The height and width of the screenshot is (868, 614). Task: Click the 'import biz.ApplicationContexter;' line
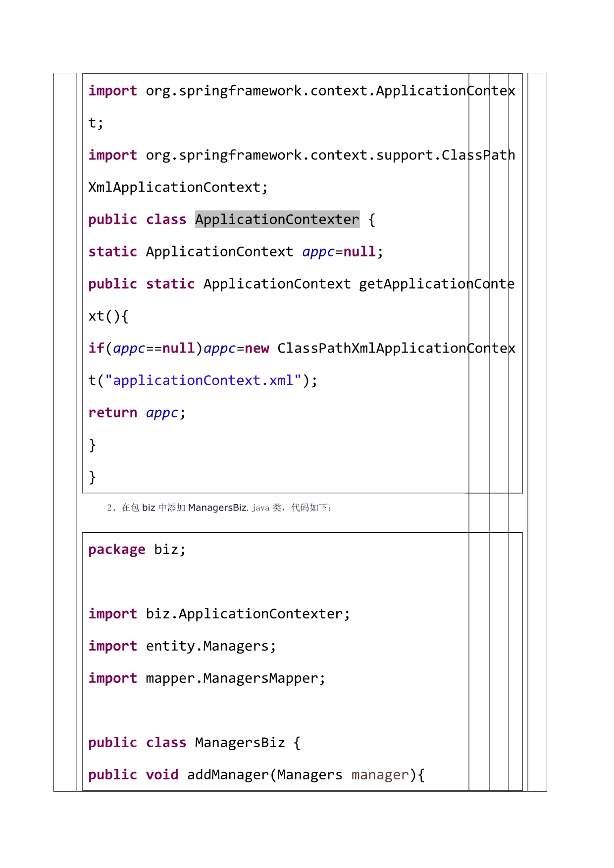219,614
